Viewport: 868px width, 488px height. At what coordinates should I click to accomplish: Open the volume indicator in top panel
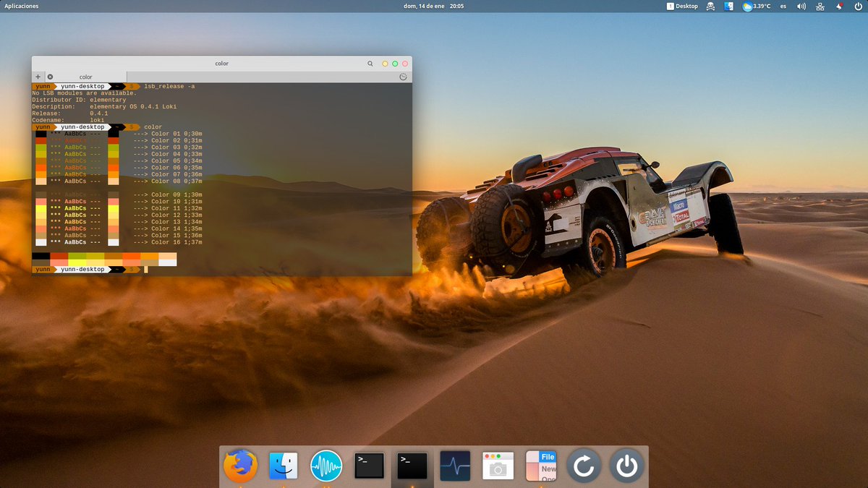(x=801, y=6)
